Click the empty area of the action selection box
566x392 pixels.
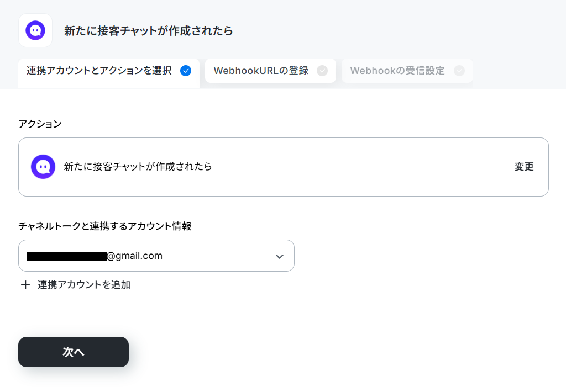pyautogui.click(x=361, y=167)
